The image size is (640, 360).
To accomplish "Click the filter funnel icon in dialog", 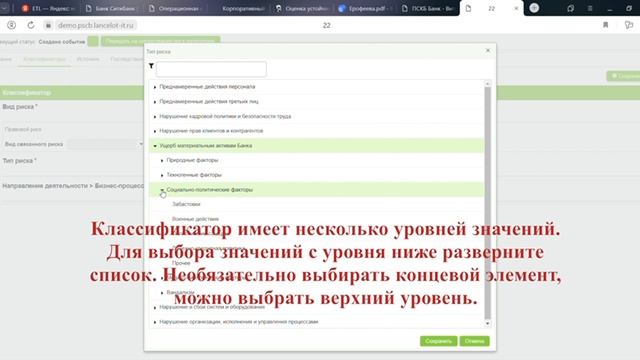I will pyautogui.click(x=151, y=66).
